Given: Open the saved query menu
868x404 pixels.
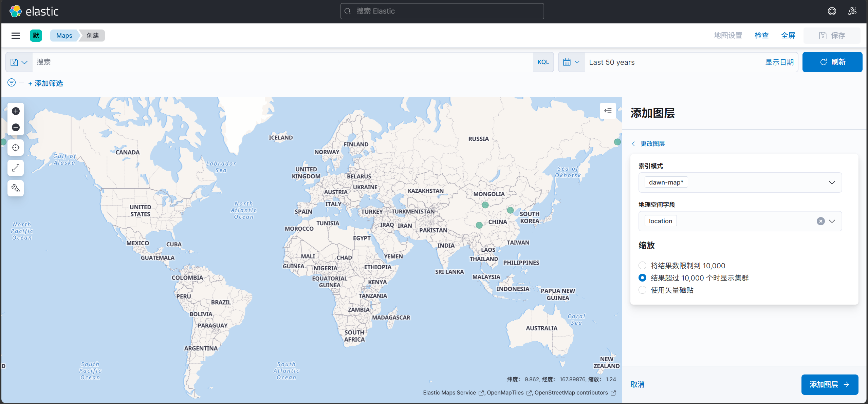Looking at the screenshot, I should click(19, 62).
